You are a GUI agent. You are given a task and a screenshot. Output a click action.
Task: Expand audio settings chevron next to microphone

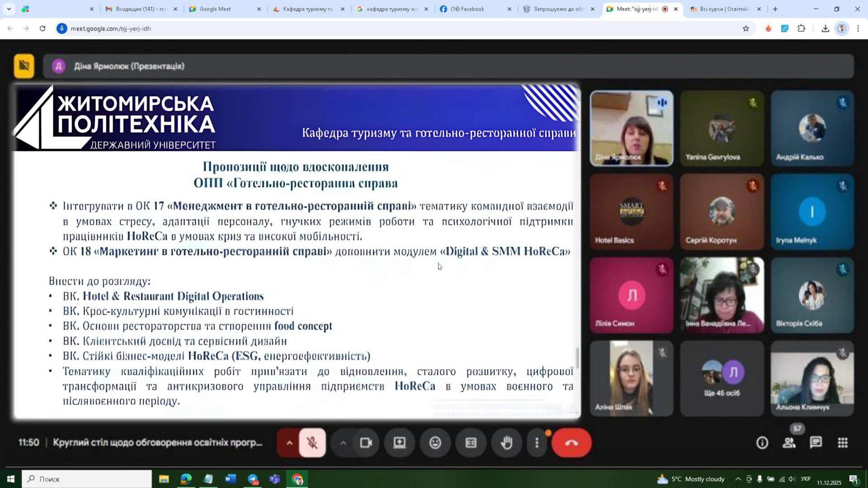click(289, 443)
